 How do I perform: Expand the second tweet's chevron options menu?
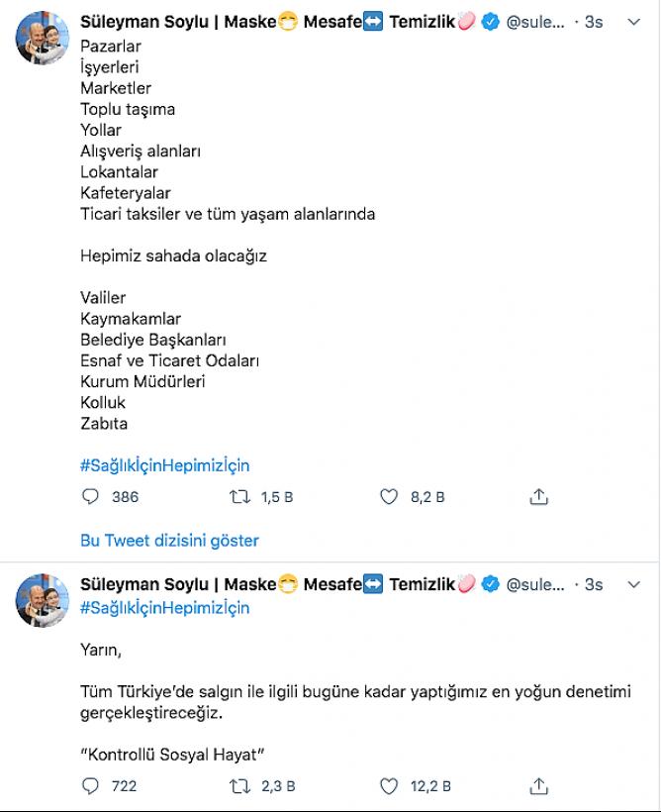click(x=634, y=584)
